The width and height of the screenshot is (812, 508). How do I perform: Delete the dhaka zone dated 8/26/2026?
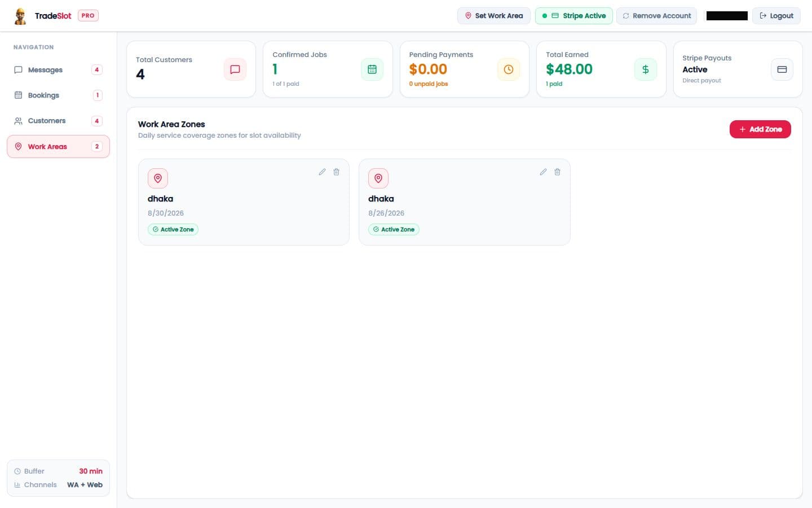pos(557,172)
